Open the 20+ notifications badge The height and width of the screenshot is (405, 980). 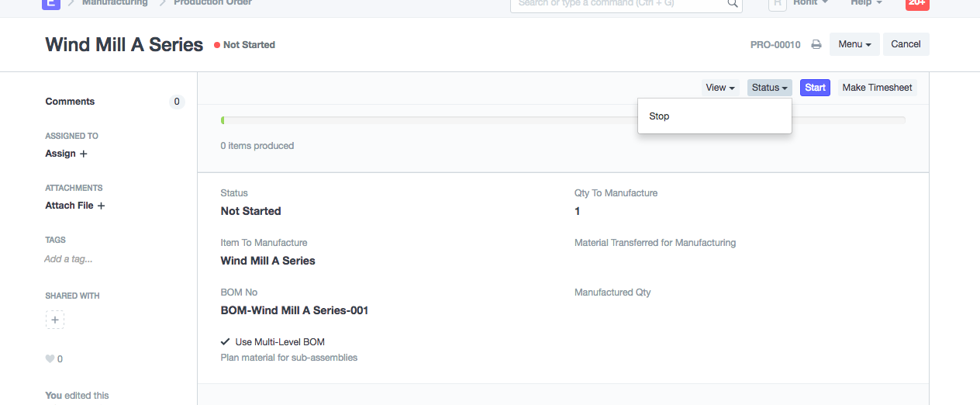(x=917, y=3)
